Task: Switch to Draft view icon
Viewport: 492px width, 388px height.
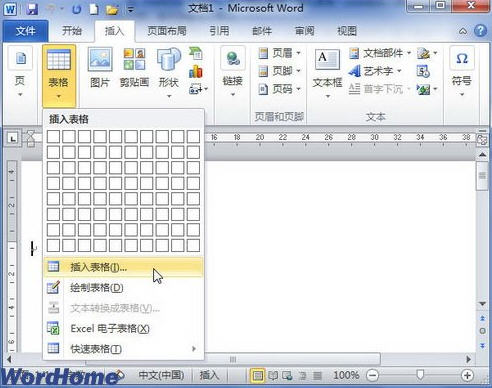Action: pyautogui.click(x=317, y=376)
